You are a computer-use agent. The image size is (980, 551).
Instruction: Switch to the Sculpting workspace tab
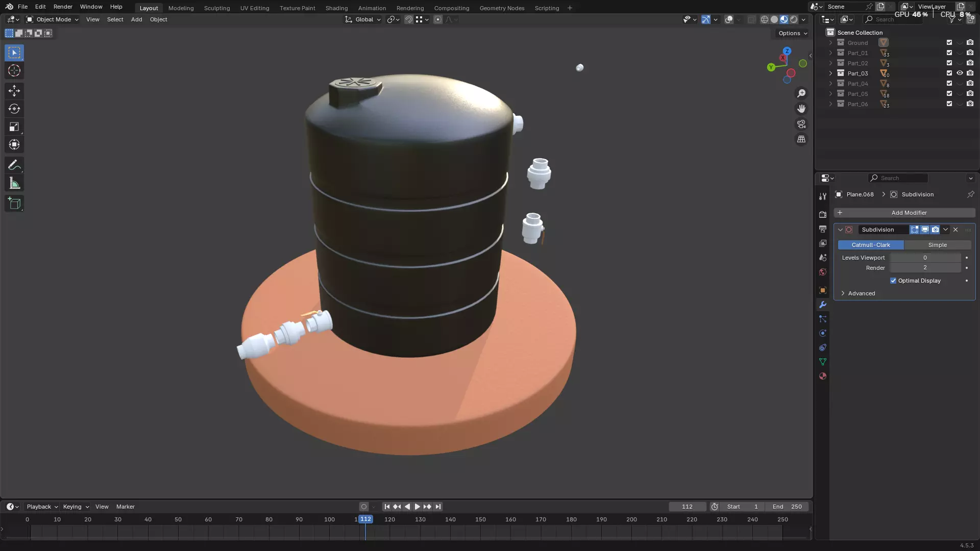217,8
